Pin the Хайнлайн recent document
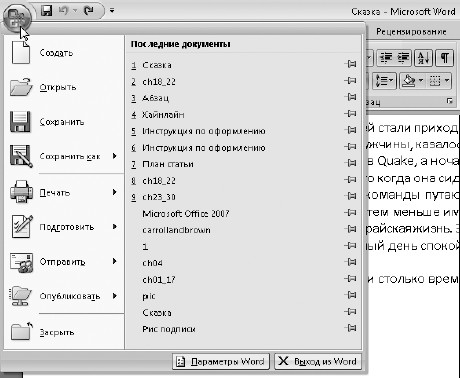The width and height of the screenshot is (460, 378). (350, 114)
